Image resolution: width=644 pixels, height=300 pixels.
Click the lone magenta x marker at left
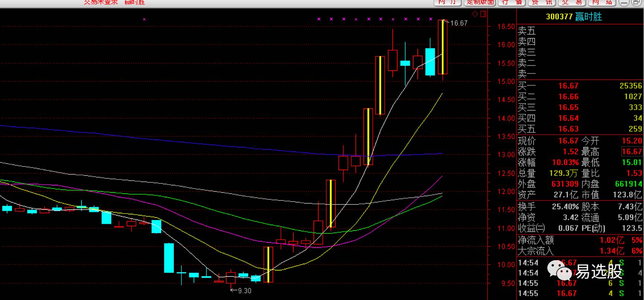pyautogui.click(x=144, y=19)
